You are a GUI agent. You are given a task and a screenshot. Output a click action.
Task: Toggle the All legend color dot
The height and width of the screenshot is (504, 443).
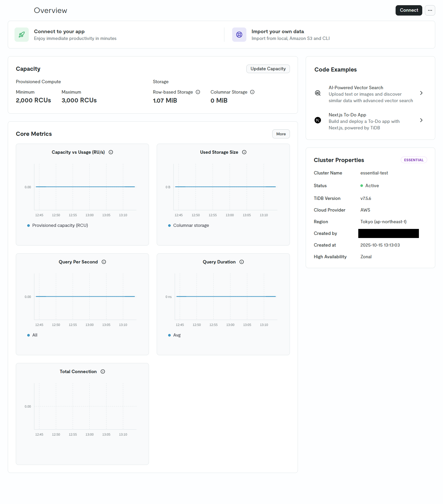click(28, 335)
